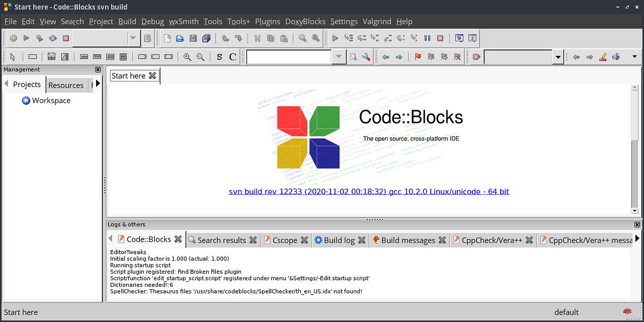
Task: Open the File menu
Action: 11,21
